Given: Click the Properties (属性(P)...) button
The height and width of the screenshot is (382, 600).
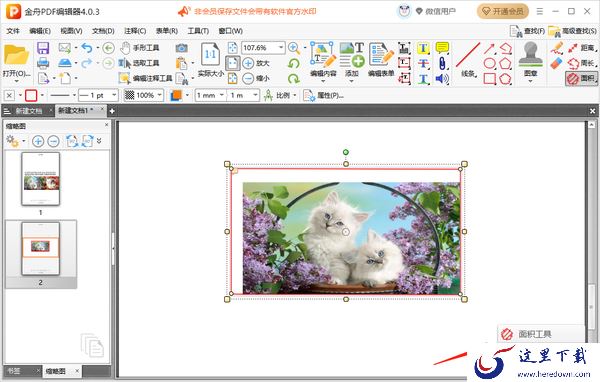Looking at the screenshot, I should click(323, 95).
